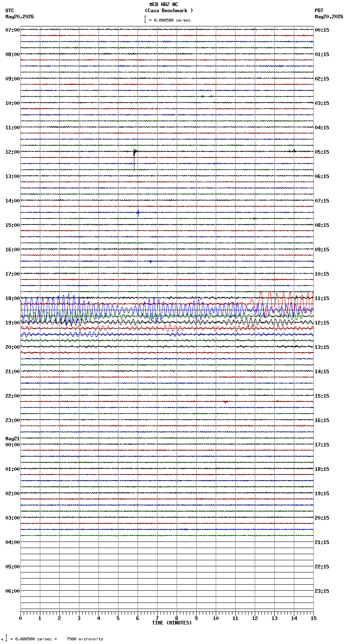The image size is (346, 644).
Task: Click the 0 minute tick label
Action: tap(20, 618)
